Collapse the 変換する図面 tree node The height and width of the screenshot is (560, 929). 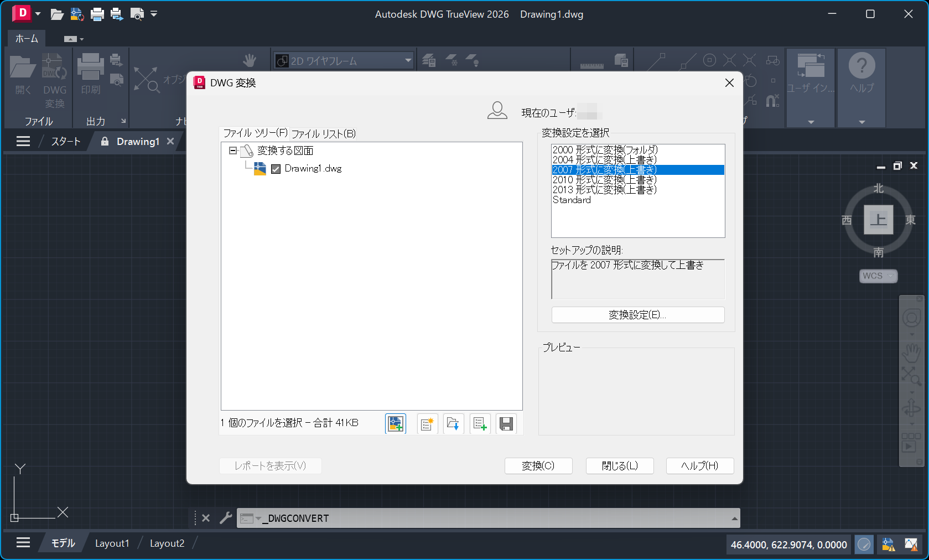click(233, 150)
